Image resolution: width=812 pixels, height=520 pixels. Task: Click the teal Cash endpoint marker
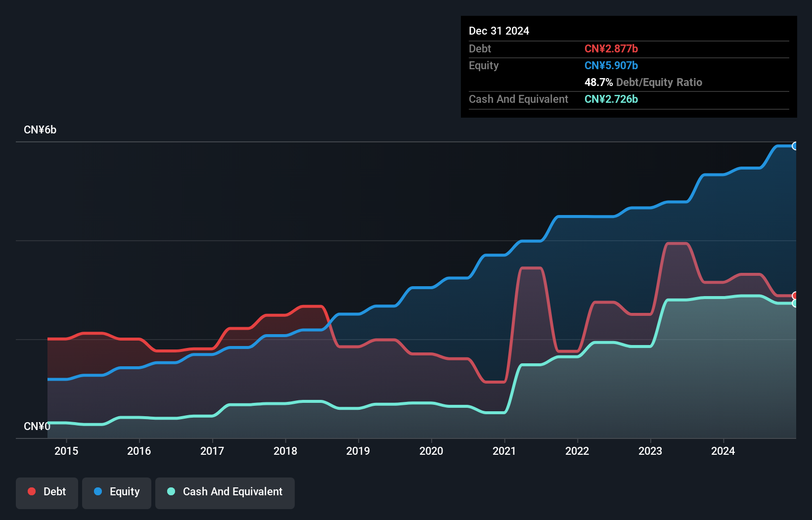click(795, 303)
